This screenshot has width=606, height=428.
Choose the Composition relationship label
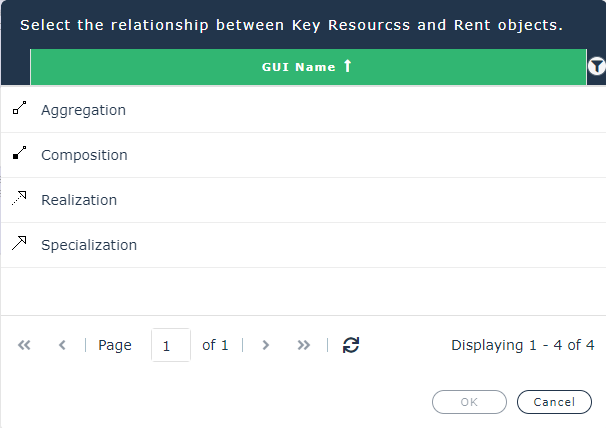[84, 155]
